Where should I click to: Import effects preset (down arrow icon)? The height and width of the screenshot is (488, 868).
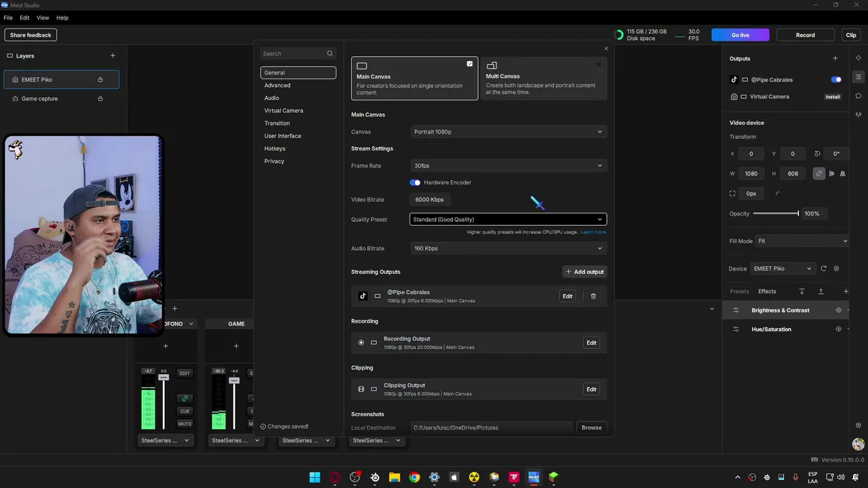(x=802, y=291)
